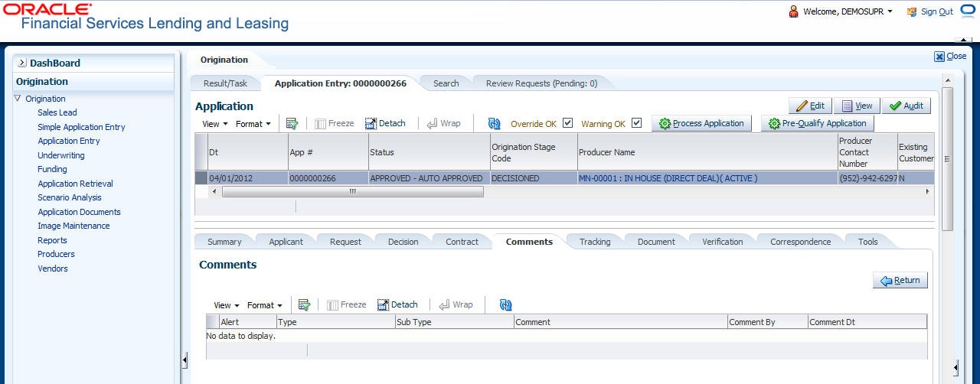Open Application Entry in the tree
Image resolution: width=980 pixels, height=384 pixels.
pyautogui.click(x=69, y=141)
